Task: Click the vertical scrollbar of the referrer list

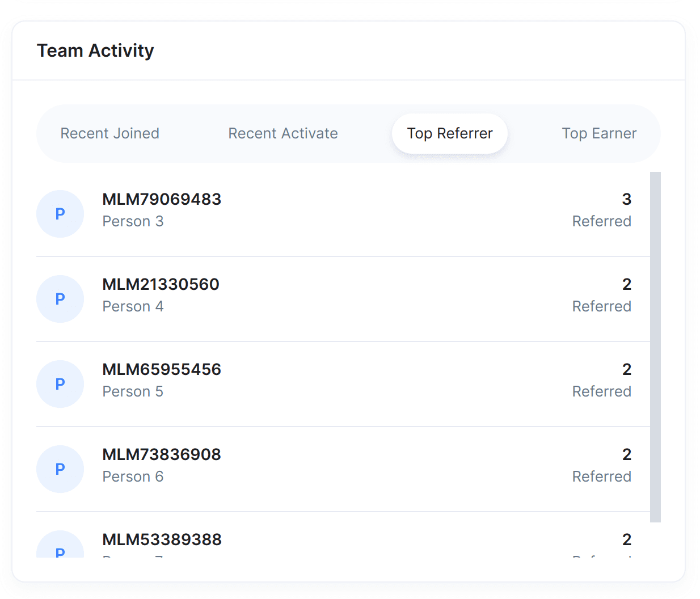Action: point(655,346)
